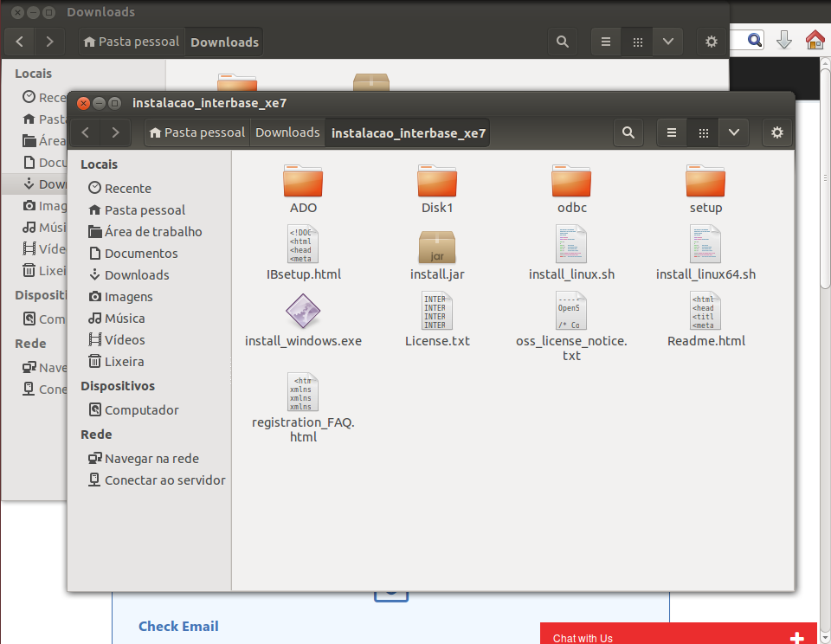This screenshot has width=831, height=644.
Task: Click Conectar ao servidor
Action: [164, 480]
